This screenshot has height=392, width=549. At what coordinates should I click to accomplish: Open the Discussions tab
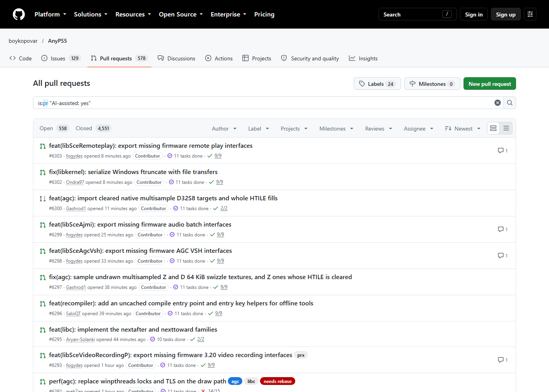coord(176,58)
